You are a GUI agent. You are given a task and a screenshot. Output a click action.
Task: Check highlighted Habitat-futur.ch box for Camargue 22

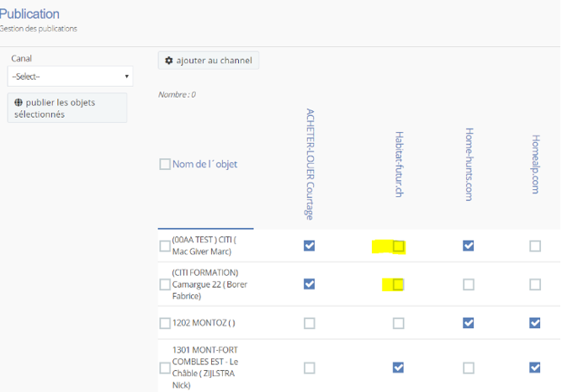(x=398, y=285)
